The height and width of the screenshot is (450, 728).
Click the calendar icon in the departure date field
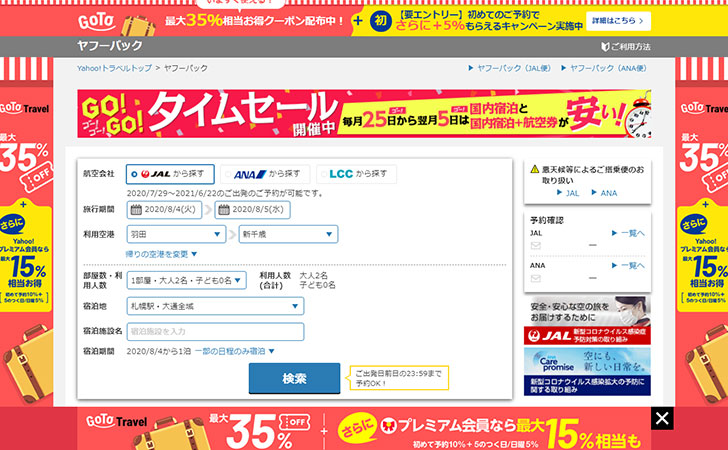136,210
